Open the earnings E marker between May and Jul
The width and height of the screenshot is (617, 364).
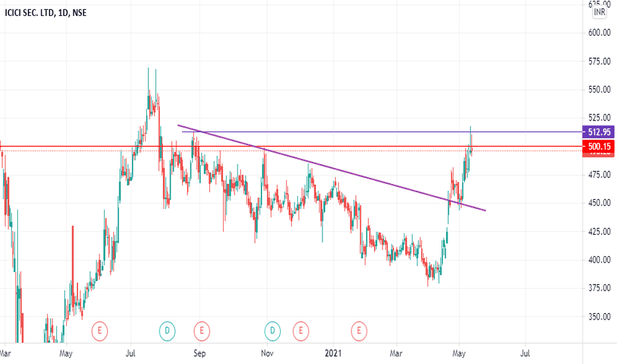tap(99, 331)
